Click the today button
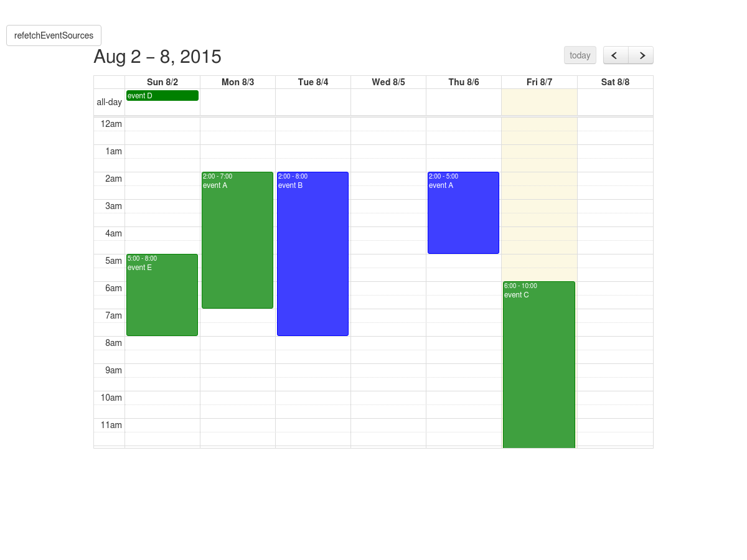This screenshot has width=747, height=560. point(580,55)
